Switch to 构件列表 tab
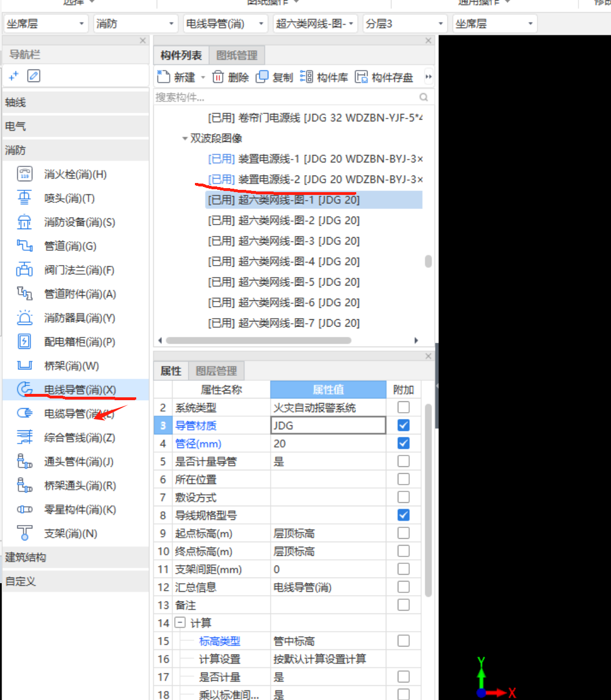Image resolution: width=611 pixels, height=700 pixels. pyautogui.click(x=181, y=55)
